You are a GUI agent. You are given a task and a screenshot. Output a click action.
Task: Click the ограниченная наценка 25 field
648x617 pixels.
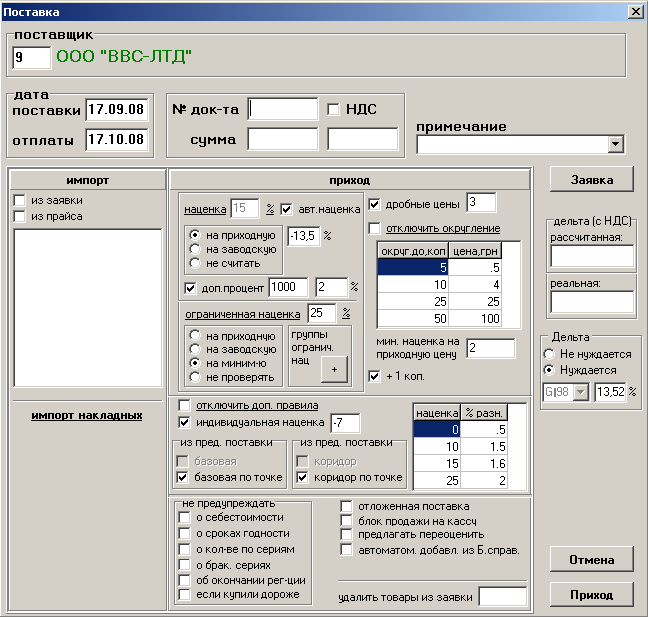pos(322,313)
